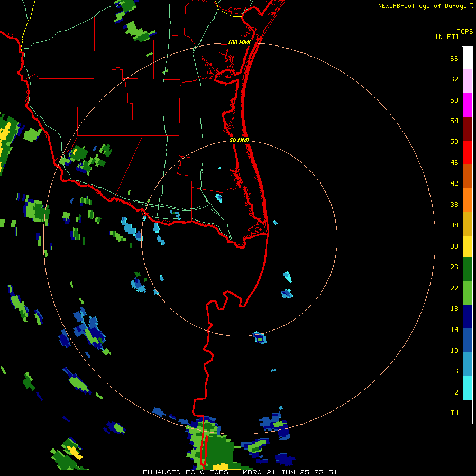Click the 46 scale label
The image size is (476, 476).
[454, 163]
